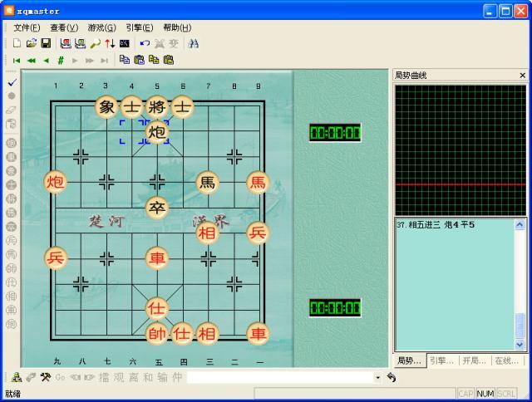Open the 查看(V) menu
The height and width of the screenshot is (402, 532).
coord(64,27)
